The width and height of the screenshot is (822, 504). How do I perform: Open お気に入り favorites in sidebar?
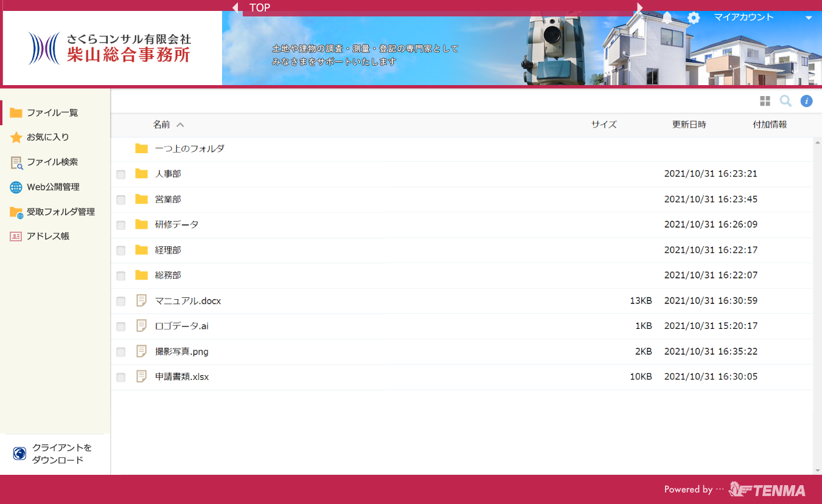tap(47, 137)
